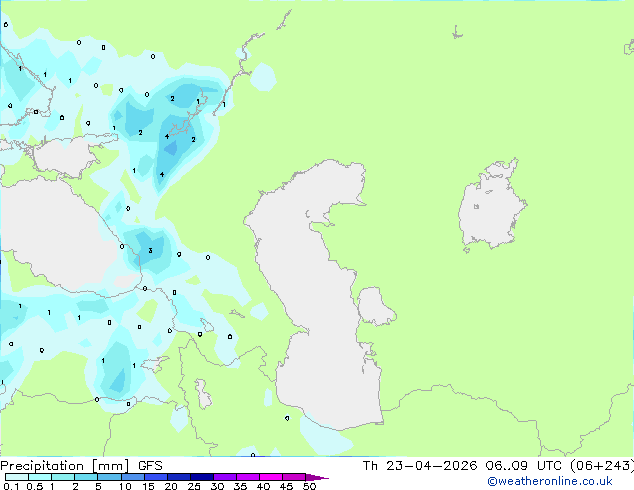
Task: Click the '0.5' legend scale label
Action: [35, 486]
